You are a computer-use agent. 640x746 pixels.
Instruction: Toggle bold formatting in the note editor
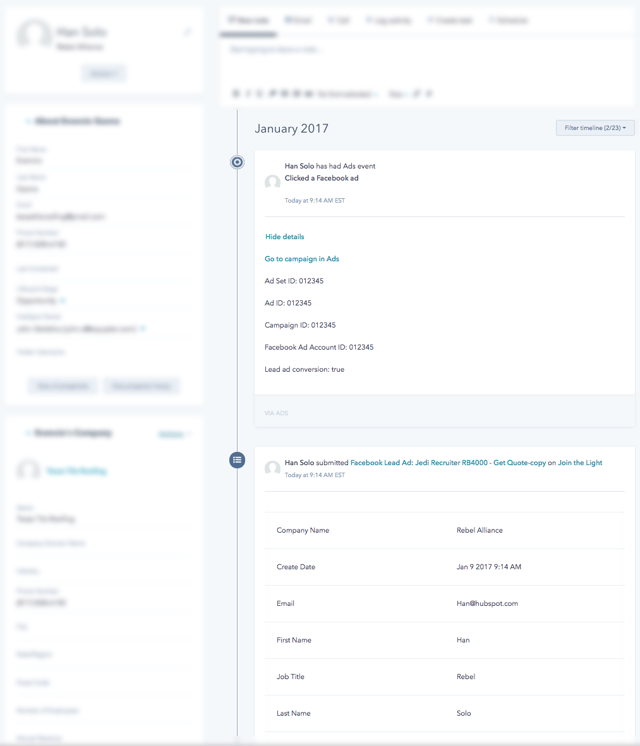point(237,94)
